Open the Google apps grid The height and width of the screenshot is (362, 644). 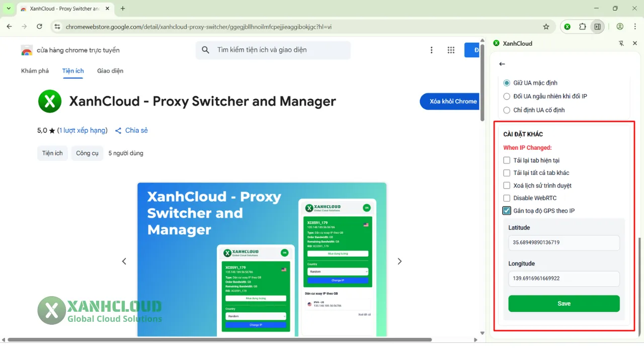tap(451, 50)
